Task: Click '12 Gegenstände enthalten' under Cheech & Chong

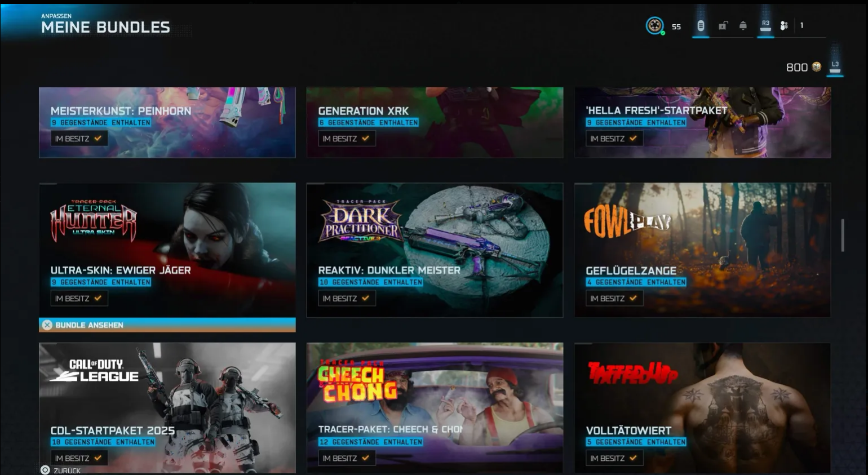Action: [371, 442]
